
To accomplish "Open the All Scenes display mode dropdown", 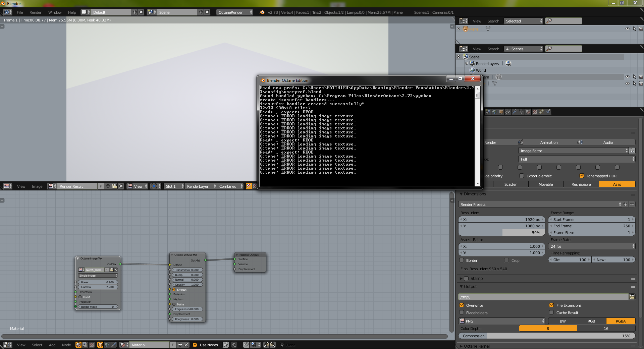I will (x=523, y=49).
